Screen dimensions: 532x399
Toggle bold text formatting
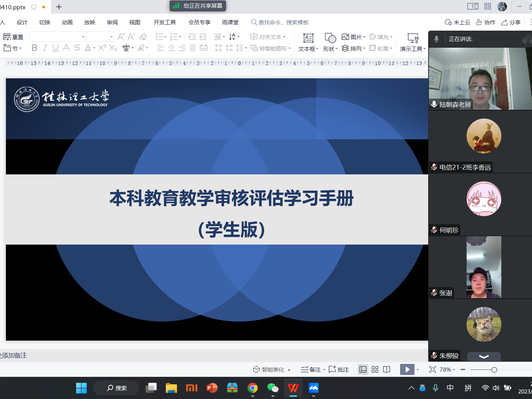coord(34,48)
